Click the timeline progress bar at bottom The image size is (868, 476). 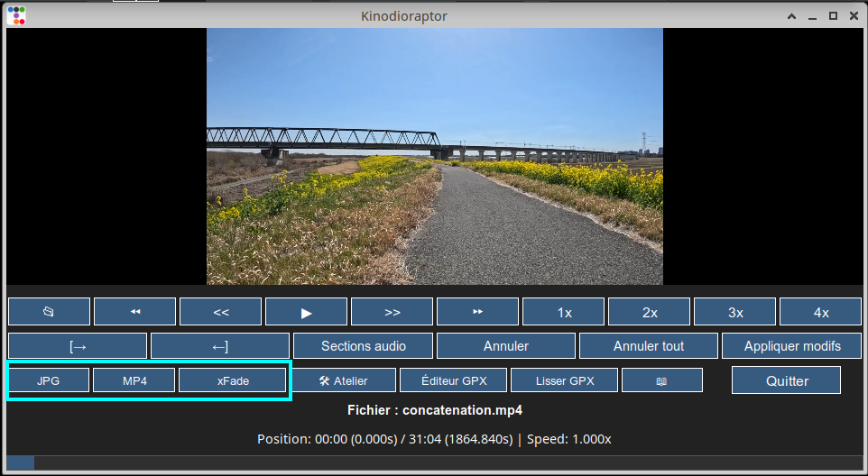point(434,462)
